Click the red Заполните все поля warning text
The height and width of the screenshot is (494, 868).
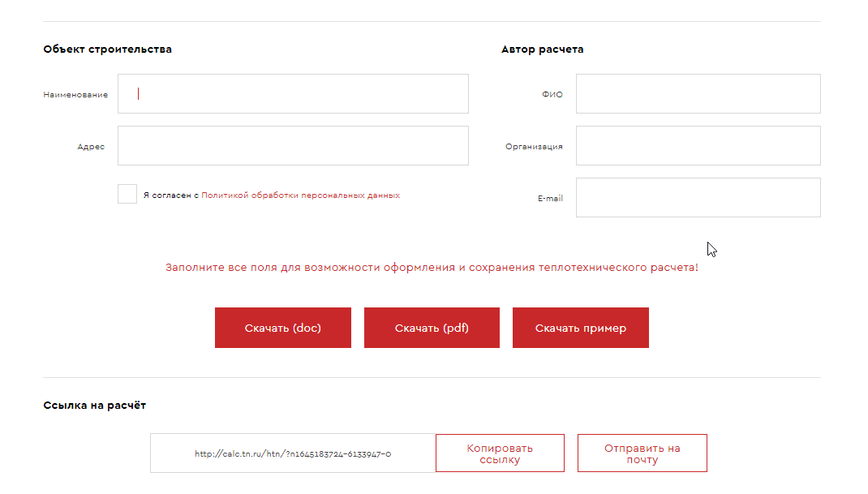coord(432,268)
